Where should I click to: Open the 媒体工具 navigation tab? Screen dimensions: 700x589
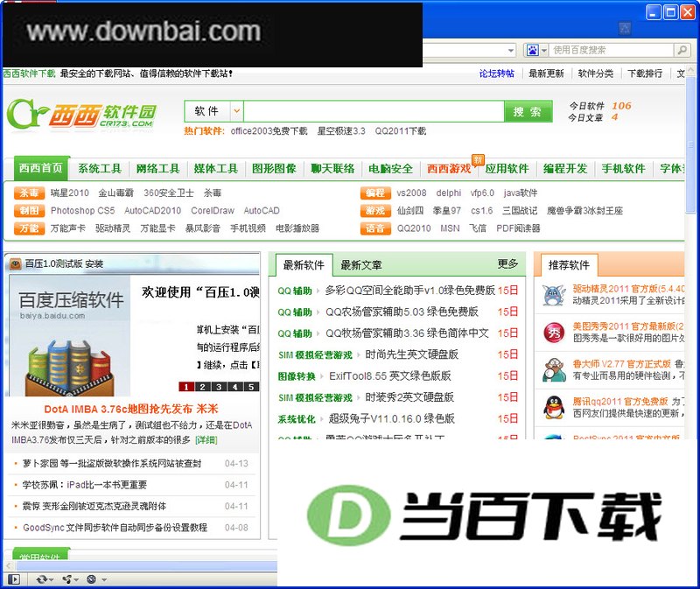(x=216, y=169)
